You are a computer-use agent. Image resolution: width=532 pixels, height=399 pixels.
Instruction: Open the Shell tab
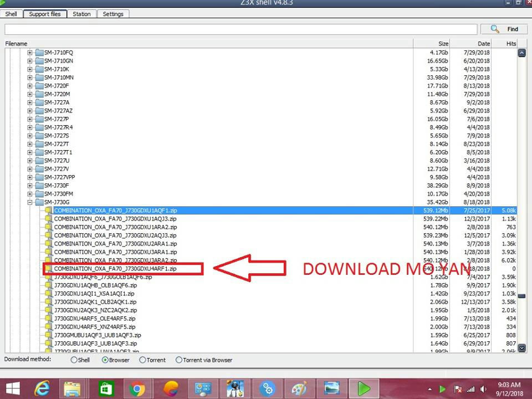point(11,14)
